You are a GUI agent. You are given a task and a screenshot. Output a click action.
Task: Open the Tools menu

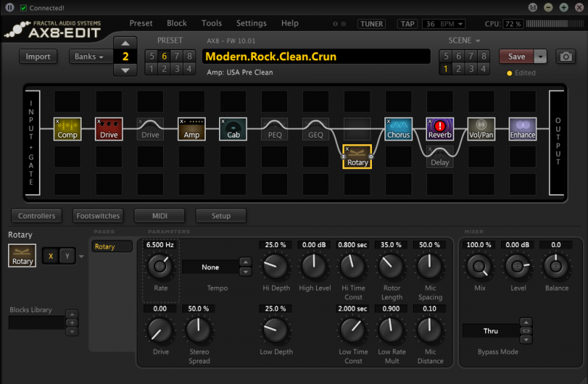pyautogui.click(x=212, y=24)
